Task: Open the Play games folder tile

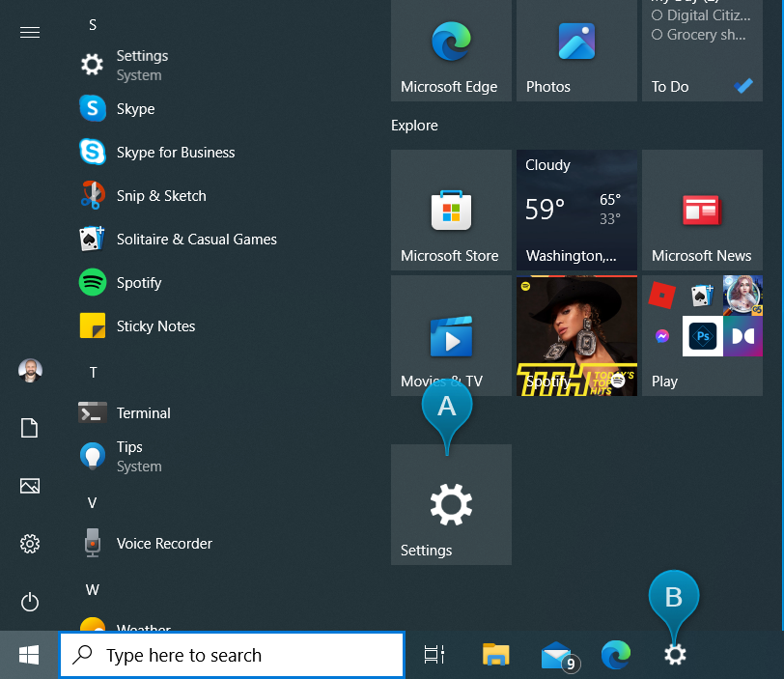Action: 702,335
